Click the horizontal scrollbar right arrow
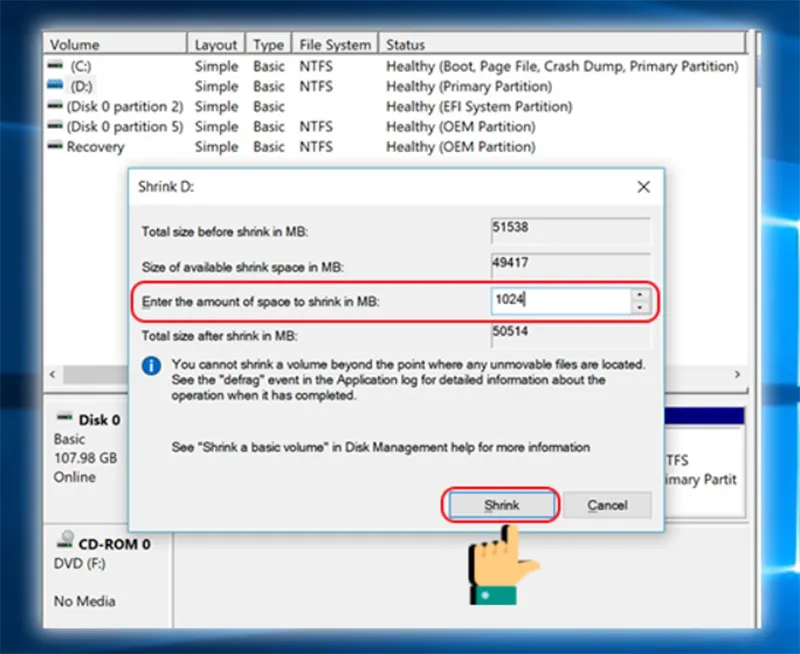The height and width of the screenshot is (654, 800). [x=737, y=374]
